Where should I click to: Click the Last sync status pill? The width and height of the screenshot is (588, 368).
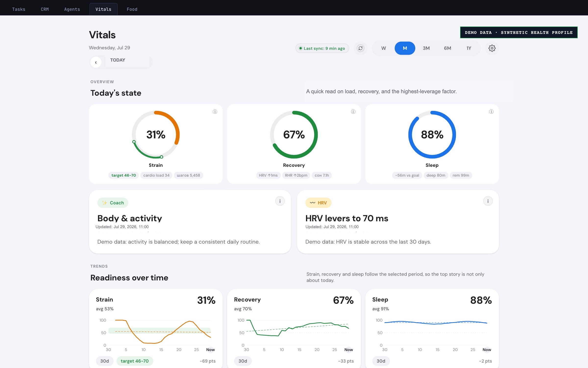[322, 48]
